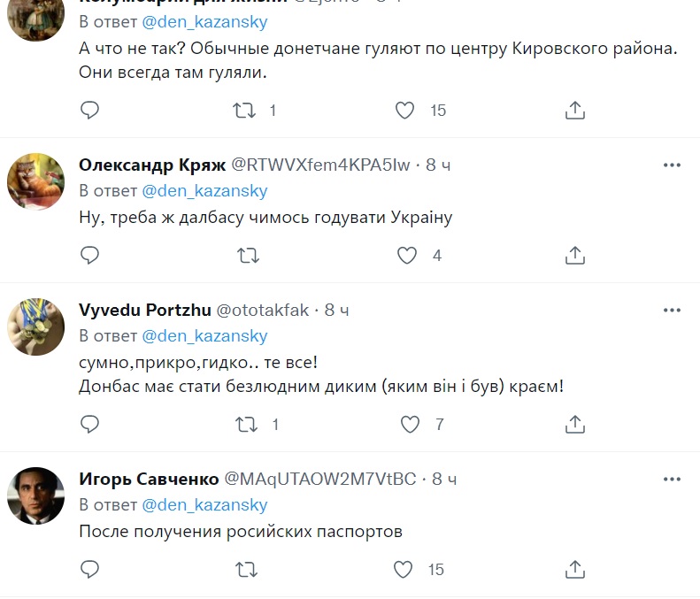This screenshot has height=599, width=700.
Task: Reply to Vyvedu Portzhu's tweet
Action: (x=89, y=425)
